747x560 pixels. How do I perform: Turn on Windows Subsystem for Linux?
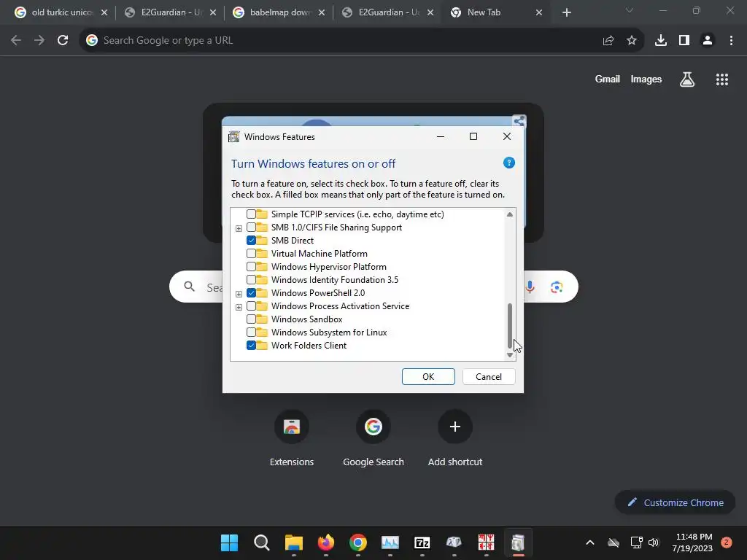click(x=251, y=332)
